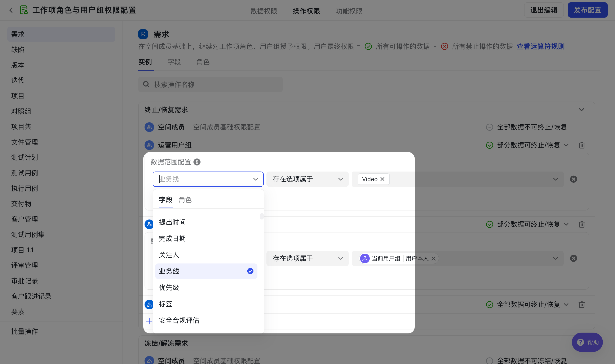Image resolution: width=615 pixels, height=364 pixels.
Task: Open 审批记录 in the sidebar
Action: [x=61, y=281]
